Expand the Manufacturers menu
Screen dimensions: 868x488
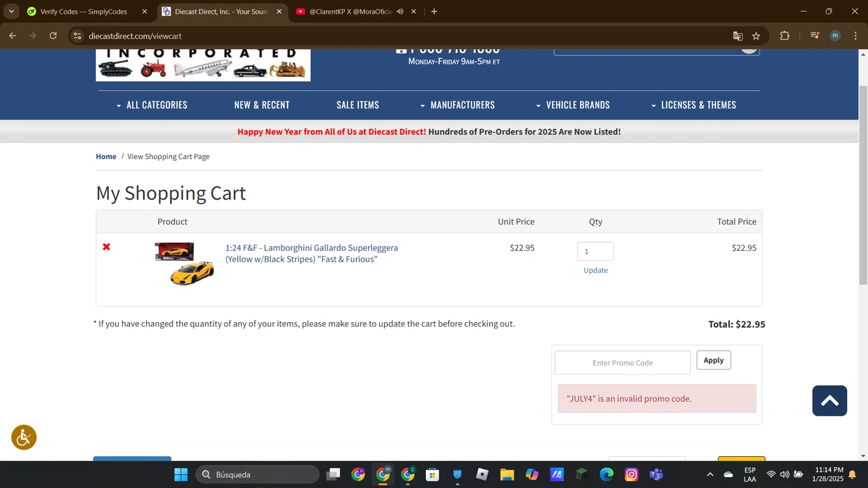[457, 105]
